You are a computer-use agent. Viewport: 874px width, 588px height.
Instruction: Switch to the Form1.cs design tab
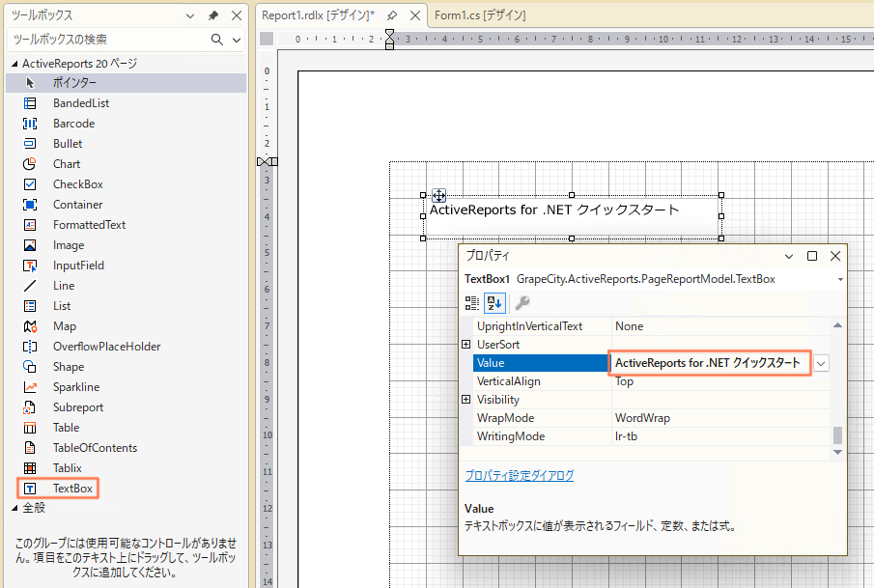pyautogui.click(x=480, y=15)
